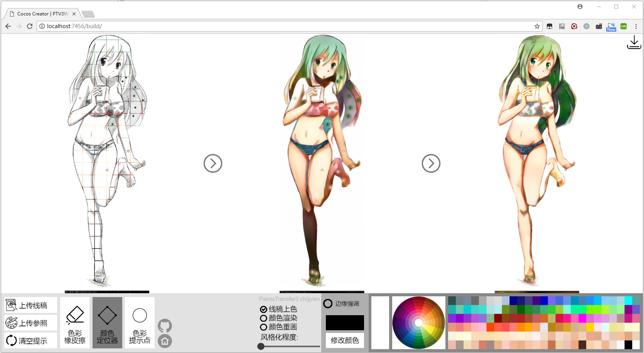Image resolution: width=644 pixels, height=353 pixels.
Task: Click the localhost:7456/build/ address bar
Action: 289,26
